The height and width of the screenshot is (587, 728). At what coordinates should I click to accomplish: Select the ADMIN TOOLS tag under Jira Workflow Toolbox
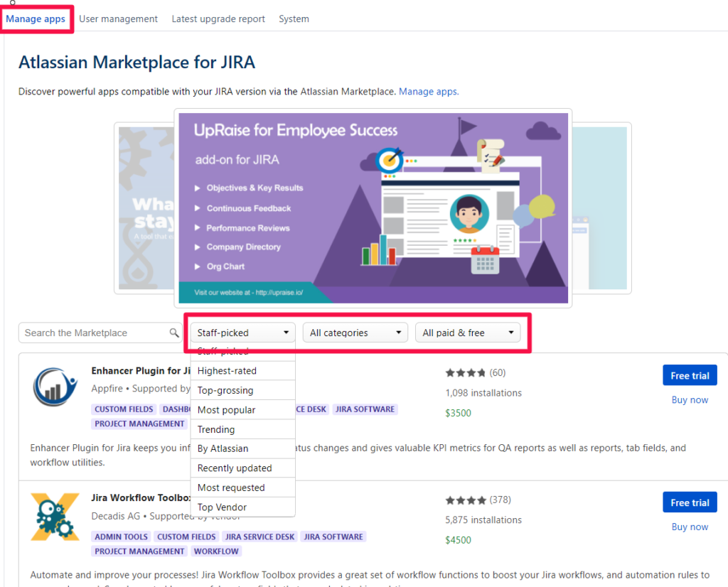[120, 537]
